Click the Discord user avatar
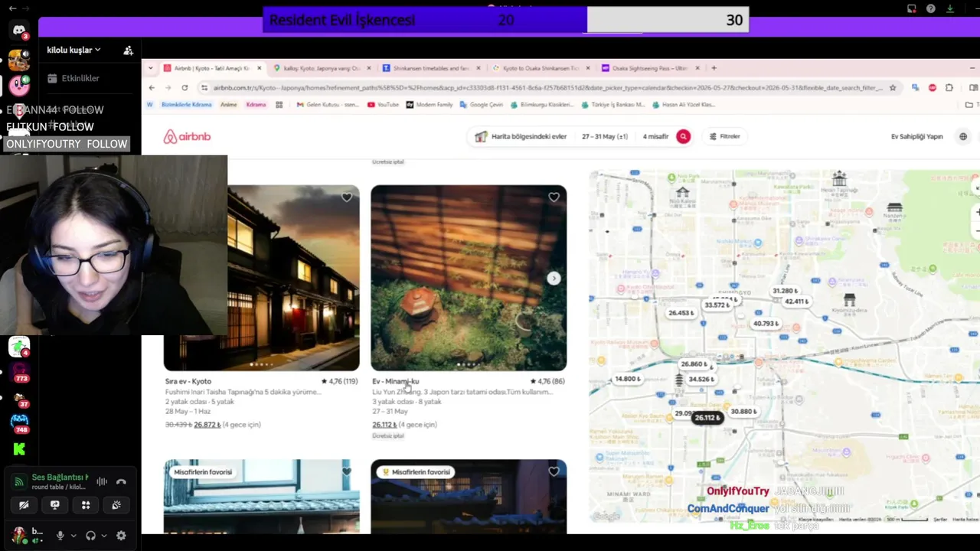The image size is (980, 551). click(x=19, y=535)
